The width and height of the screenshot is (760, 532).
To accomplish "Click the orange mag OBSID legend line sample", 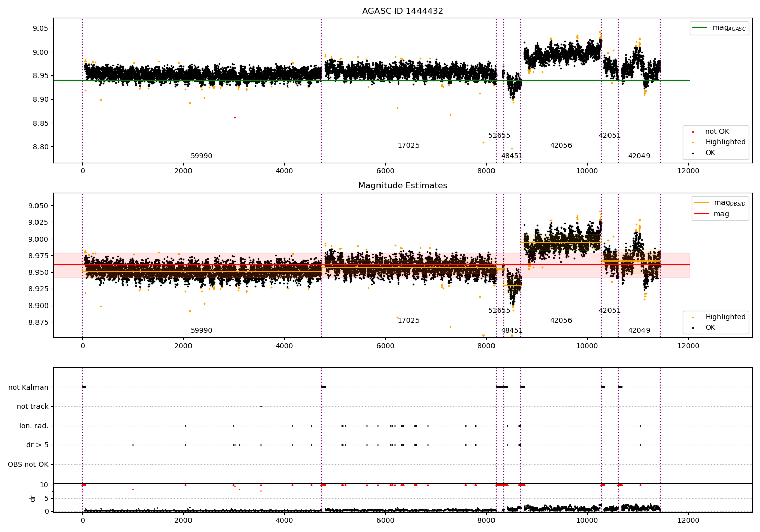I will (701, 203).
